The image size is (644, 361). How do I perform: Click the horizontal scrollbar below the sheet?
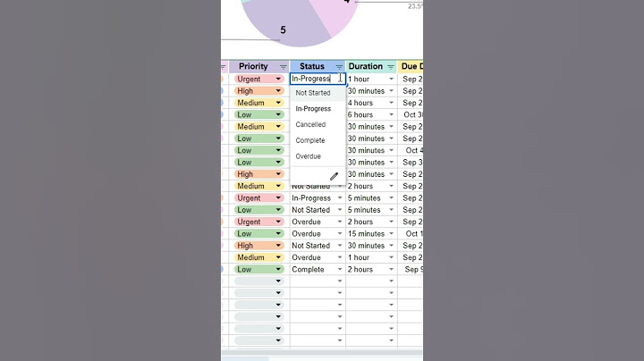click(322, 353)
